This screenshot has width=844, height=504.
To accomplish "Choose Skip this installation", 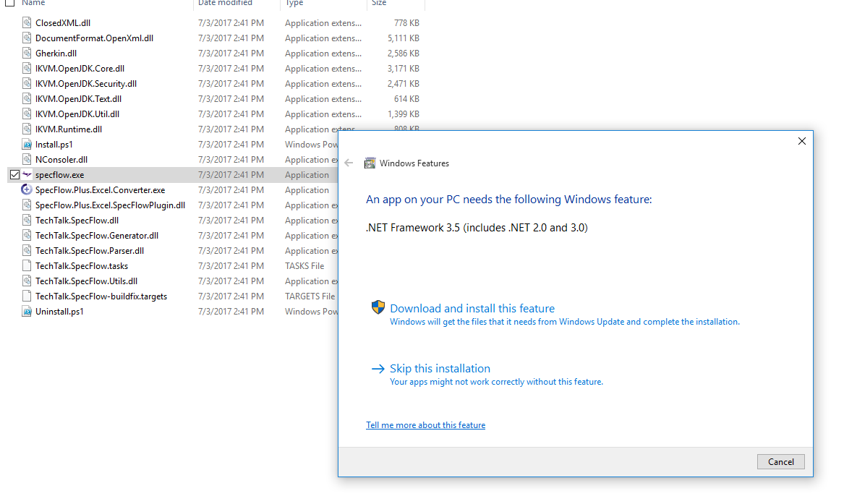I will (x=440, y=368).
